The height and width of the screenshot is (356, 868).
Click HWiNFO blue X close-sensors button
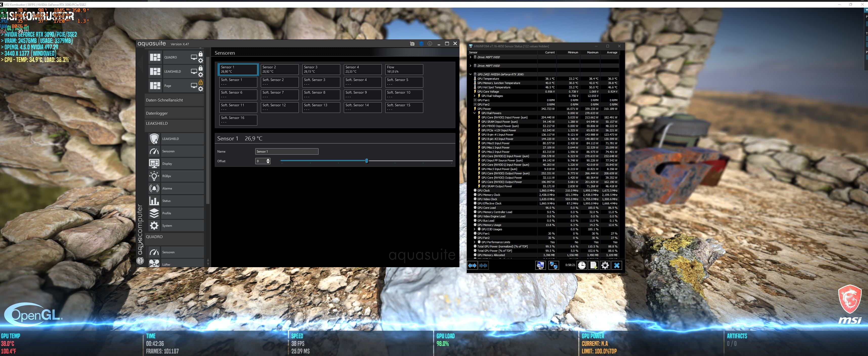pyautogui.click(x=617, y=265)
